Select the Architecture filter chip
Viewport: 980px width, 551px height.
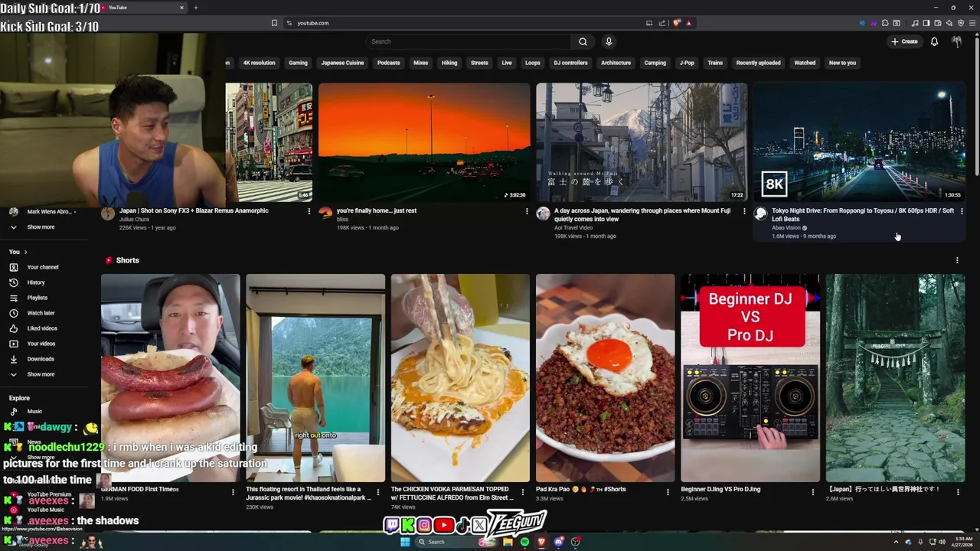point(616,63)
